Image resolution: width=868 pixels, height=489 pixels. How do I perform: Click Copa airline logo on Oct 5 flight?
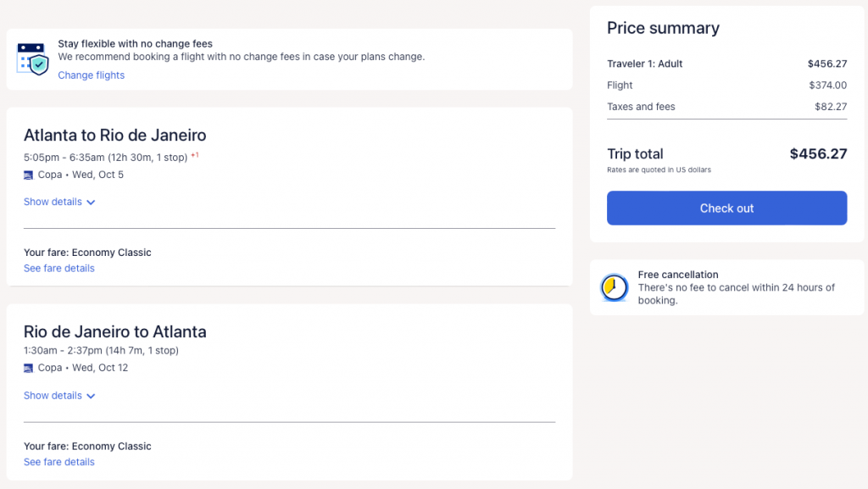(29, 175)
